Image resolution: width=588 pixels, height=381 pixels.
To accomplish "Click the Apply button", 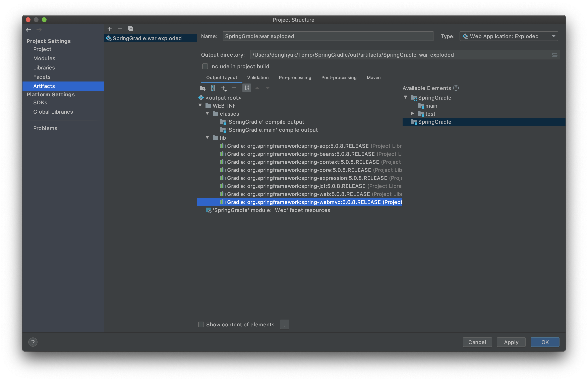I will (x=511, y=342).
